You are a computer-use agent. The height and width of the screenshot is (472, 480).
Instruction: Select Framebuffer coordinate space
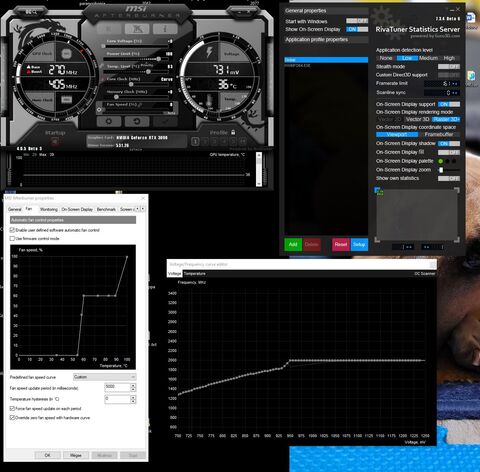pyautogui.click(x=439, y=135)
